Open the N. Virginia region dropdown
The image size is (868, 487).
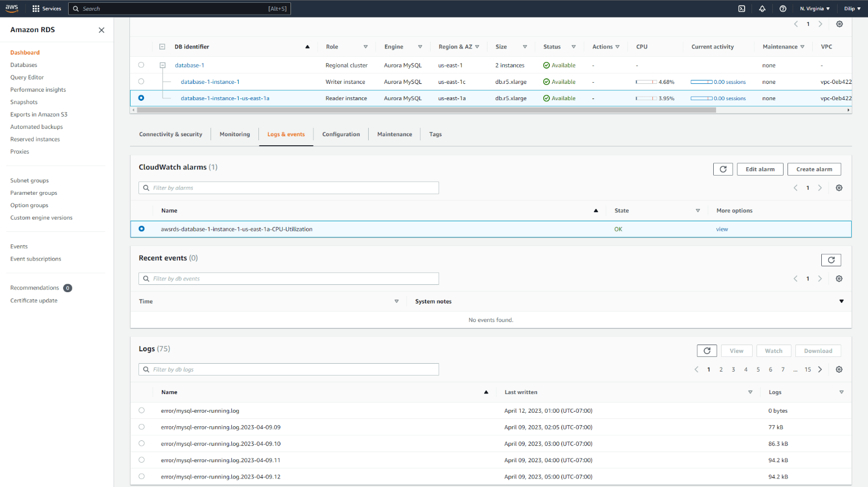pyautogui.click(x=815, y=8)
